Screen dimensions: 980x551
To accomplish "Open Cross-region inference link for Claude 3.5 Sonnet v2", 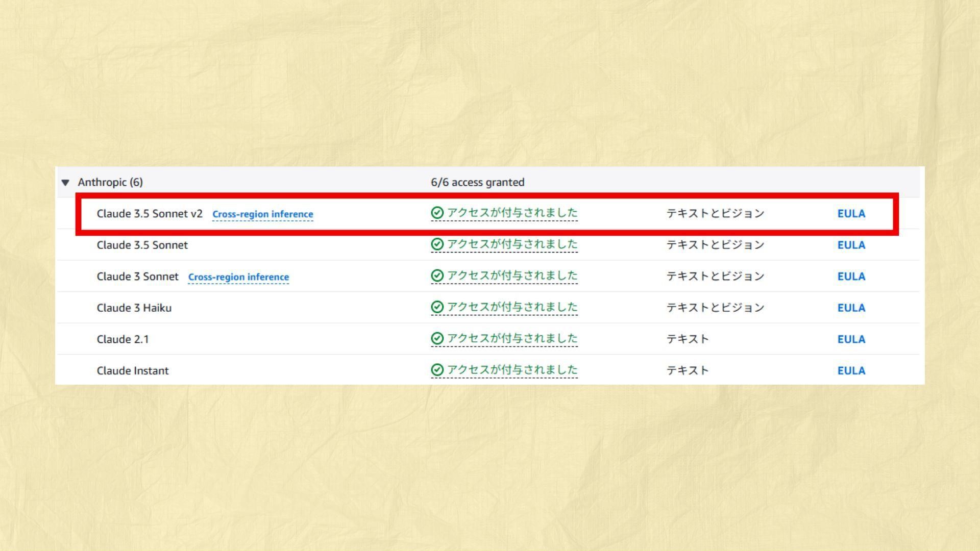I will pos(263,214).
